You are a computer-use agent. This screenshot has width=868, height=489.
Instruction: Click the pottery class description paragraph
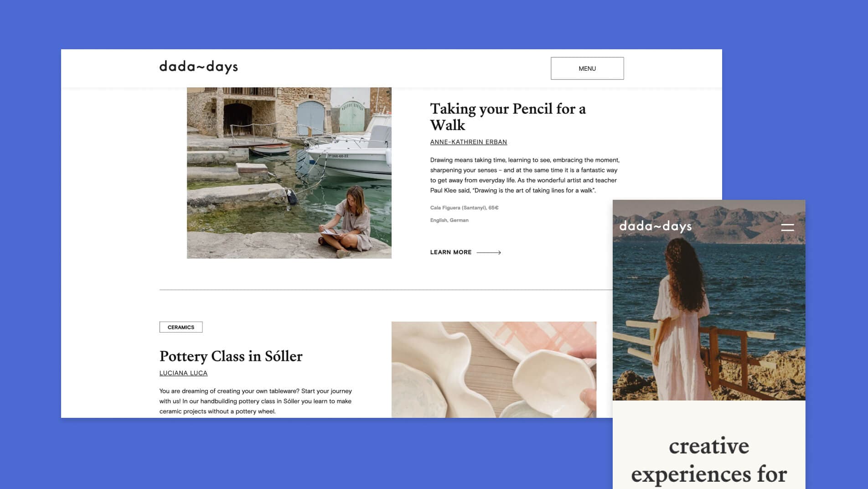(x=255, y=401)
